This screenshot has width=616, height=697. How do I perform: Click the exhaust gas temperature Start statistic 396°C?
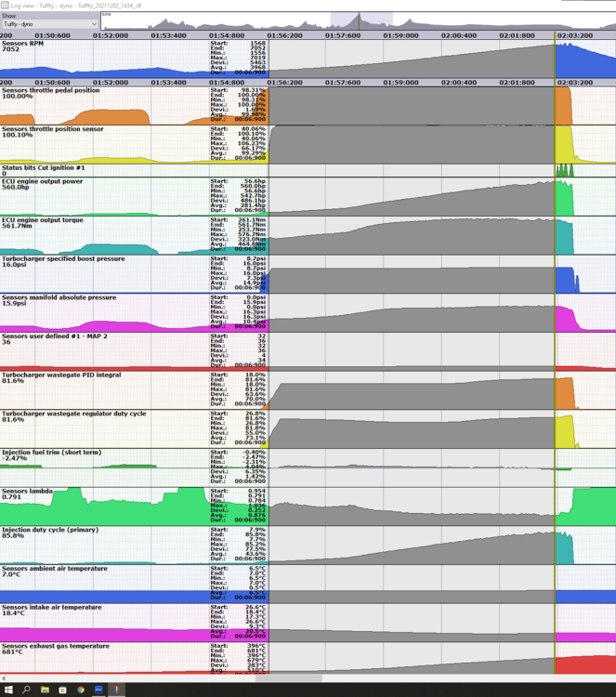[256, 646]
